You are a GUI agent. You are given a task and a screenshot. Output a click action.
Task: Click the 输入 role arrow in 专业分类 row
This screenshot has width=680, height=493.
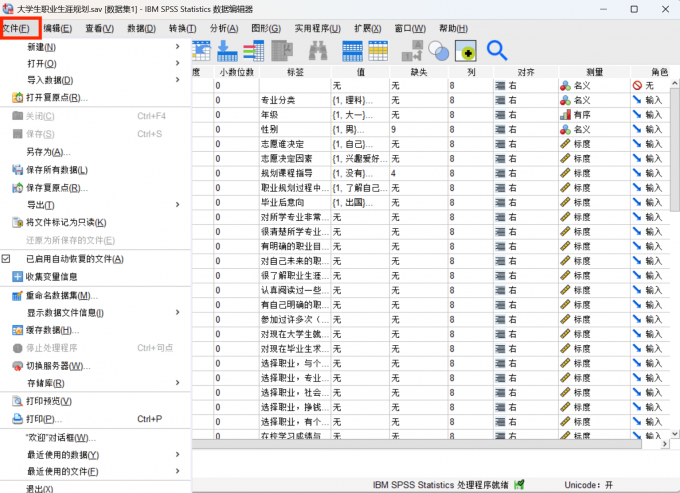(x=637, y=100)
